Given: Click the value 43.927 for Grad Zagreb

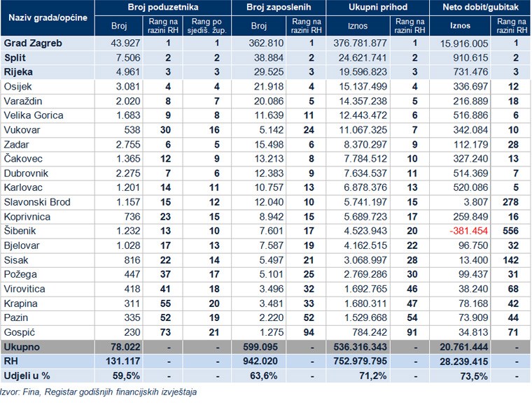Looking at the screenshot, I should coord(125,43).
